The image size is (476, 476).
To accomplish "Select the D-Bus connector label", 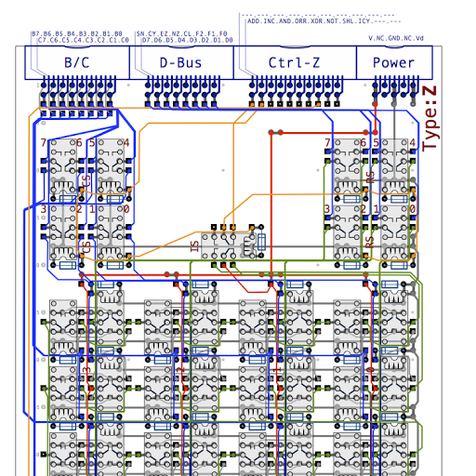I will [180, 63].
